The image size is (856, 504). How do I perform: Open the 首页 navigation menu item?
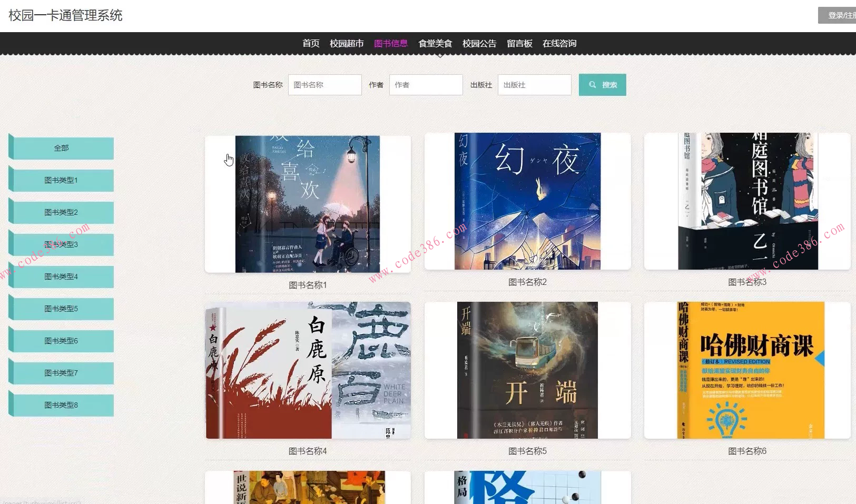[x=311, y=43]
